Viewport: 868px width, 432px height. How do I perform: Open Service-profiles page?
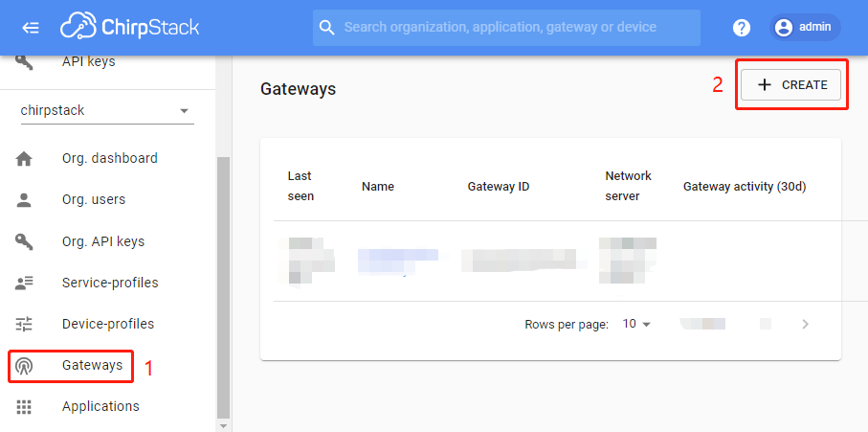110,283
